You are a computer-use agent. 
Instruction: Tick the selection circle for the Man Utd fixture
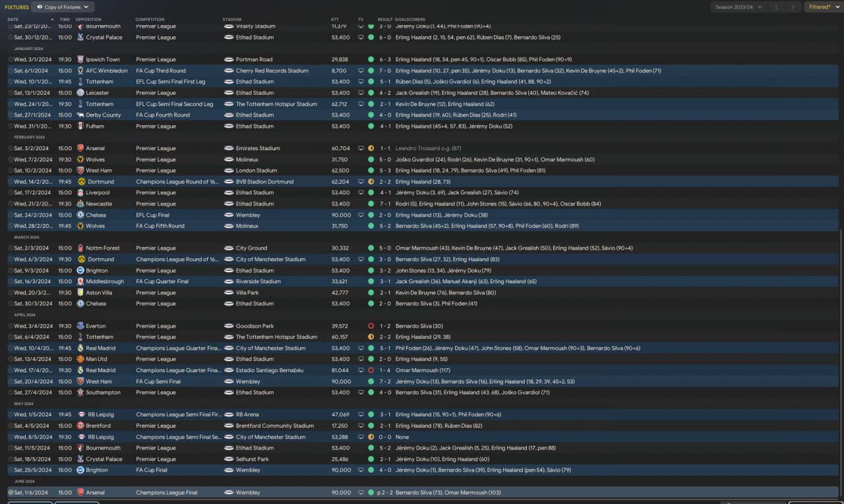(x=11, y=360)
